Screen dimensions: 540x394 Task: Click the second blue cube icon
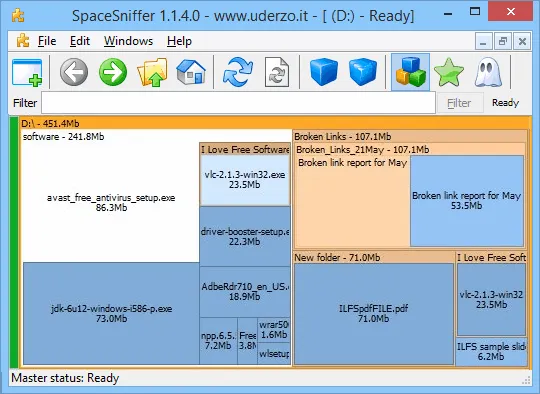click(x=363, y=72)
